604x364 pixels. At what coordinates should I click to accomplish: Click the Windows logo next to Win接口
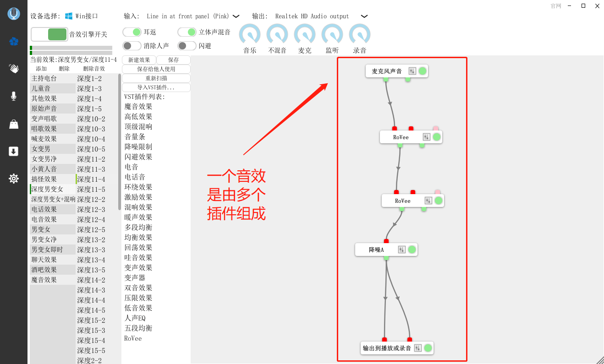point(69,16)
